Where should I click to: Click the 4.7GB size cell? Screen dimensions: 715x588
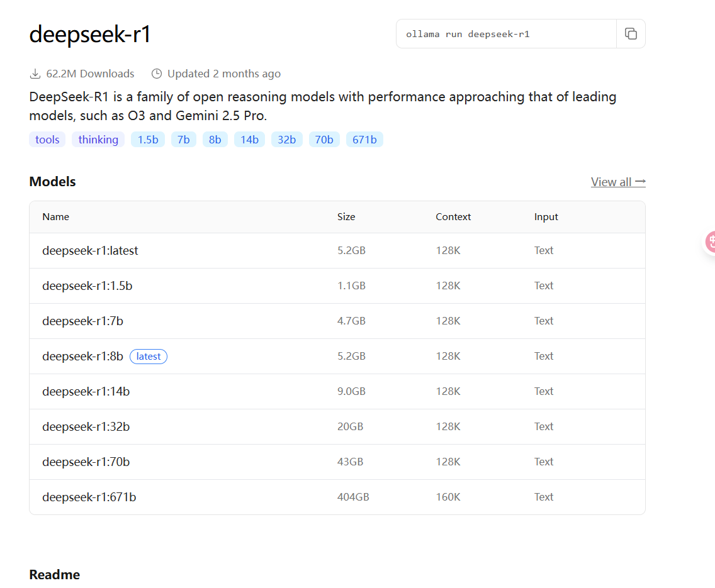(351, 321)
